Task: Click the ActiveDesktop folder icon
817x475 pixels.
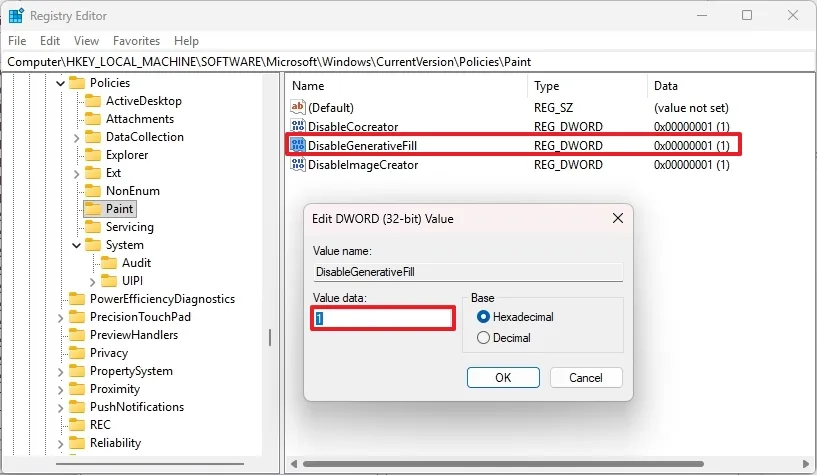Action: (93, 101)
